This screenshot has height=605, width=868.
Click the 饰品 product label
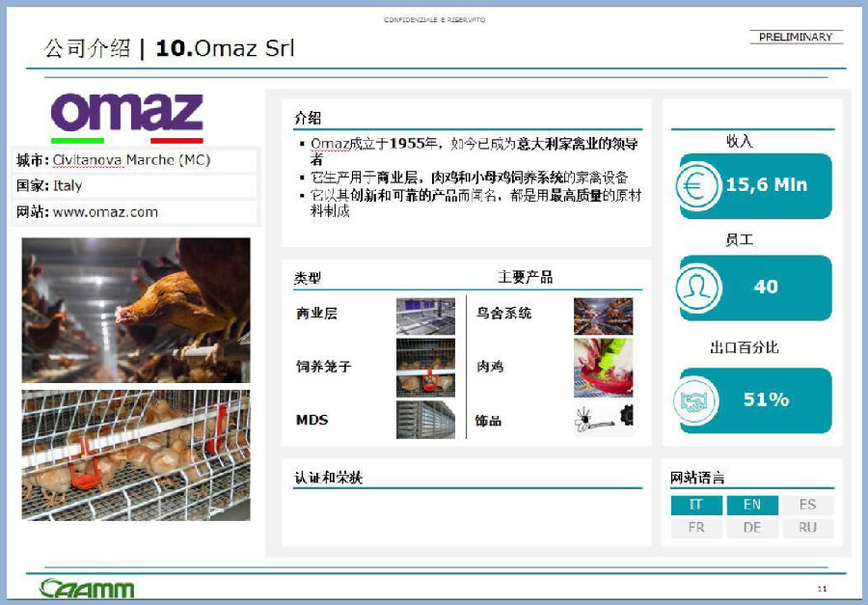(488, 421)
